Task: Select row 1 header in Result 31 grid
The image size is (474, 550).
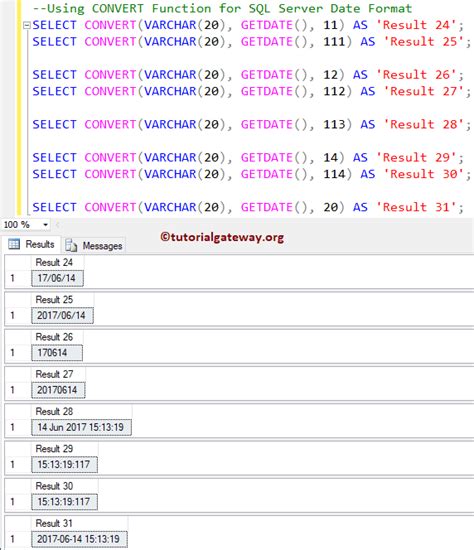Action: pos(18,539)
